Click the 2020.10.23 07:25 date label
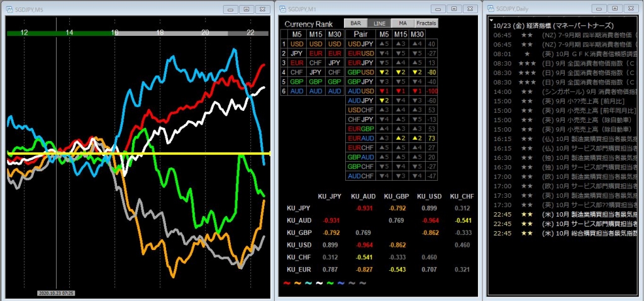Image resolution: width=644 pixels, height=301 pixels. pos(57,293)
